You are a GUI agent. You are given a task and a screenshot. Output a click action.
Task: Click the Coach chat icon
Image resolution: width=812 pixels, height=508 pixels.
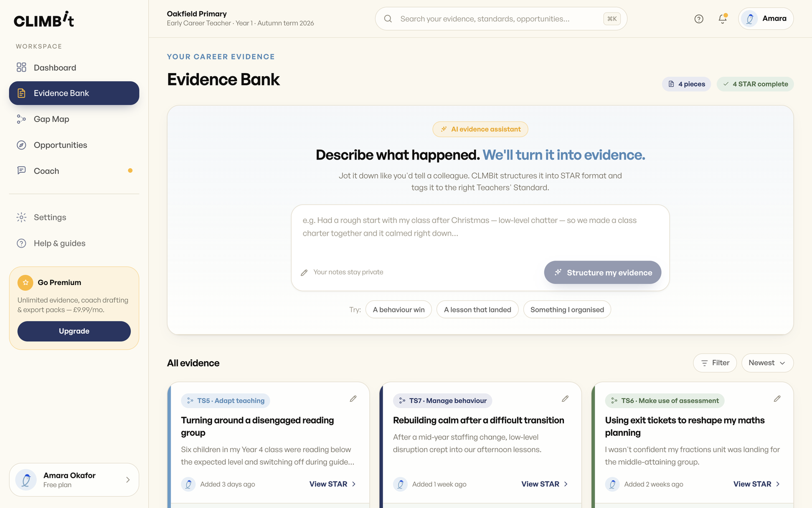point(21,171)
